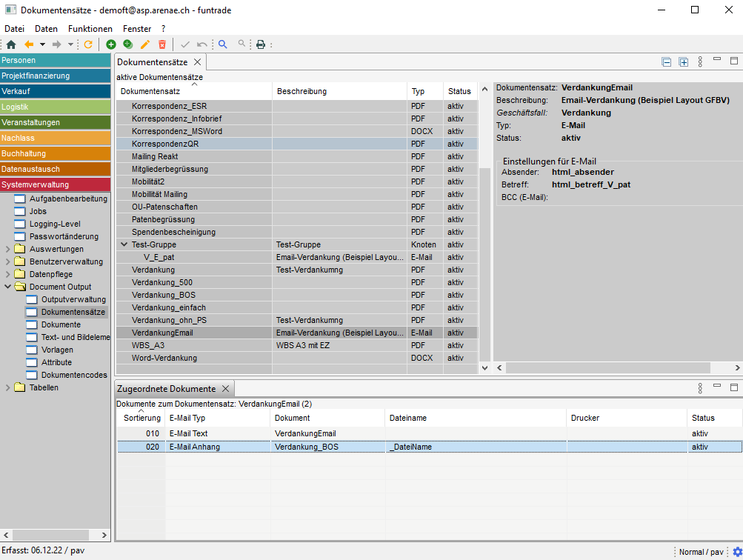Click the orange pencil edit icon

(145, 44)
